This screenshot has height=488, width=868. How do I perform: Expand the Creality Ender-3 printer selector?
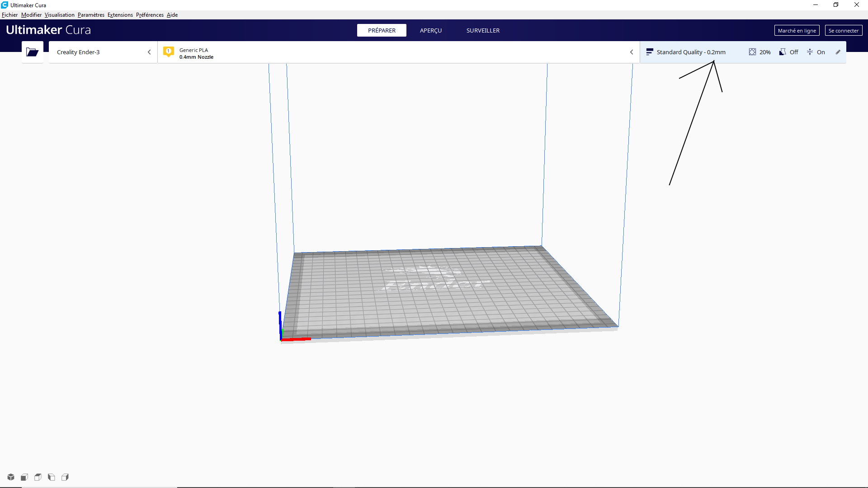pos(103,52)
